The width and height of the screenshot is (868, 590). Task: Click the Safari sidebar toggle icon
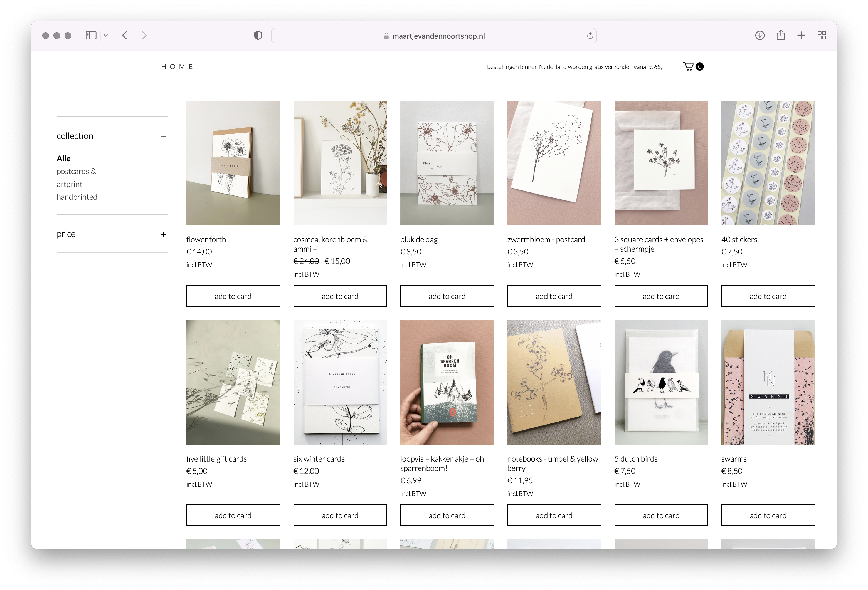91,36
